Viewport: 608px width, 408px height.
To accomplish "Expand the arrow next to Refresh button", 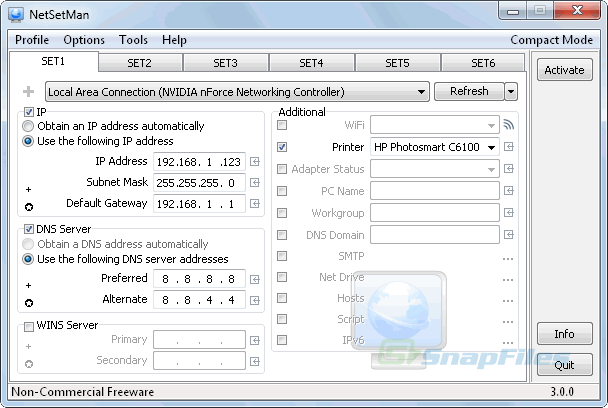I will (511, 92).
